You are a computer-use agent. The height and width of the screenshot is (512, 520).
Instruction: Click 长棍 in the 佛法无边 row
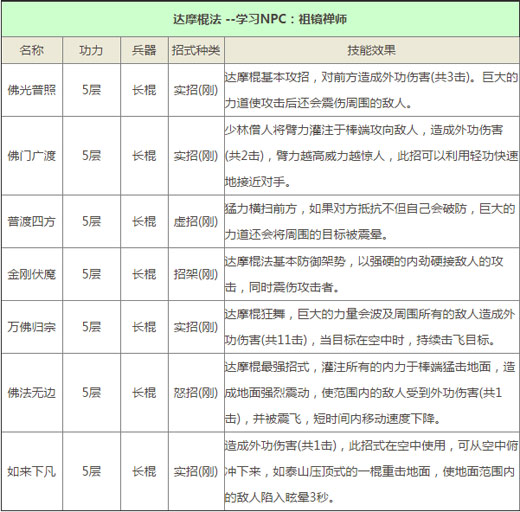point(144,393)
